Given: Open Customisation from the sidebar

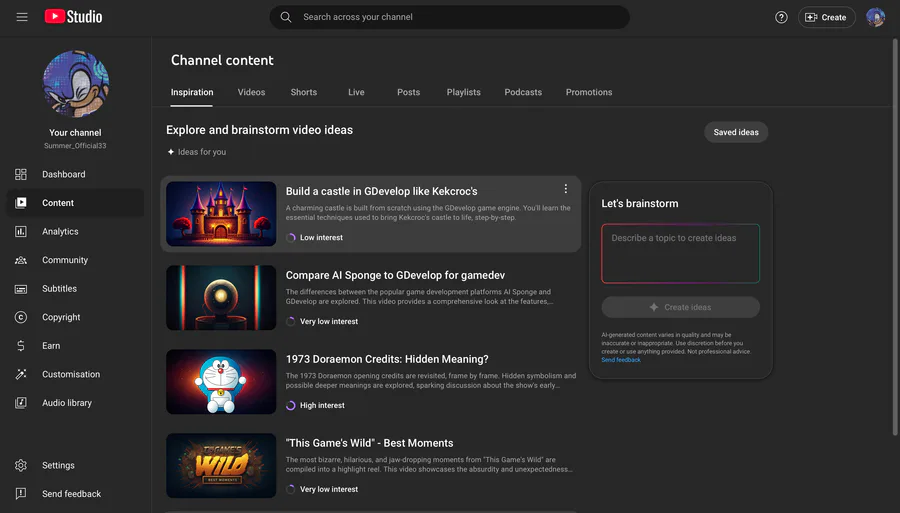Looking at the screenshot, I should [75, 374].
